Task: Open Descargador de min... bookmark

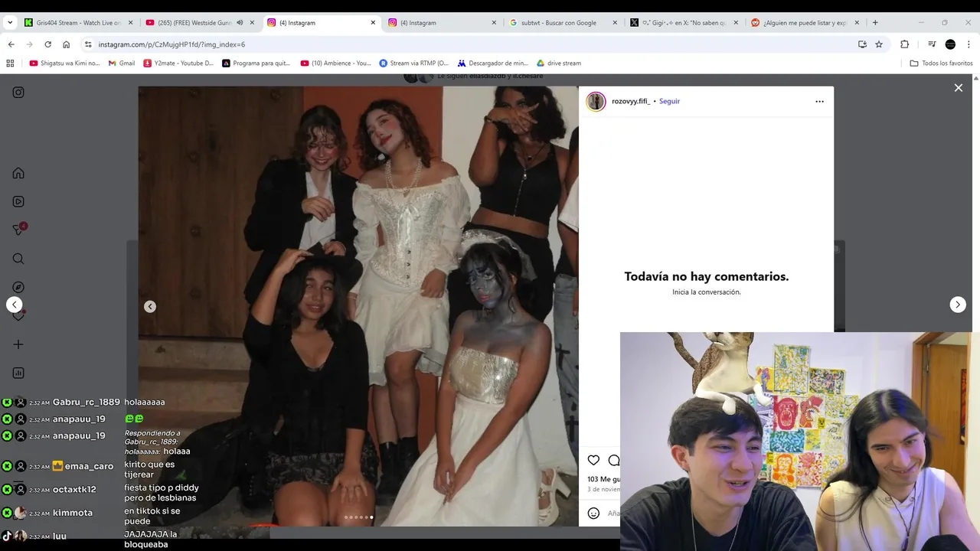Action: [493, 63]
